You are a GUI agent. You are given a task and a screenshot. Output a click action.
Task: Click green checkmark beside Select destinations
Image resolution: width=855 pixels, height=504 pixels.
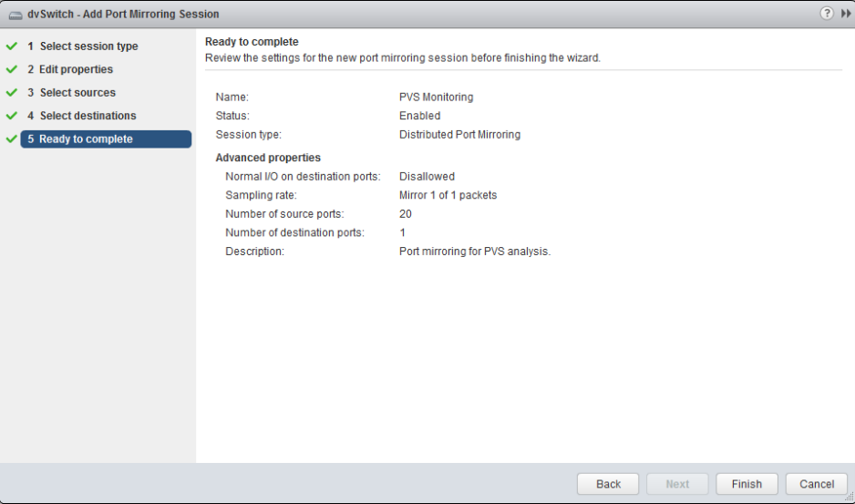(12, 116)
